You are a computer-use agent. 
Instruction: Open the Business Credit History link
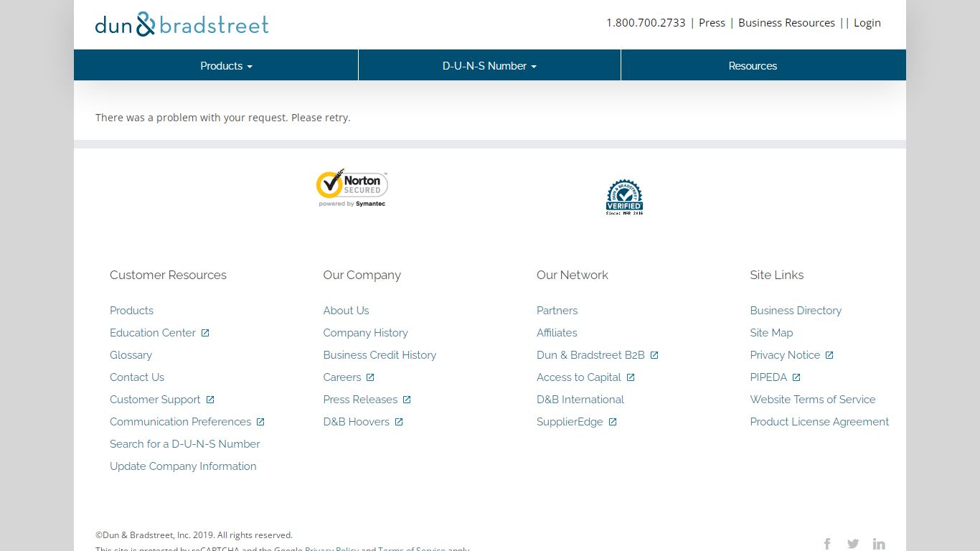[x=380, y=355]
